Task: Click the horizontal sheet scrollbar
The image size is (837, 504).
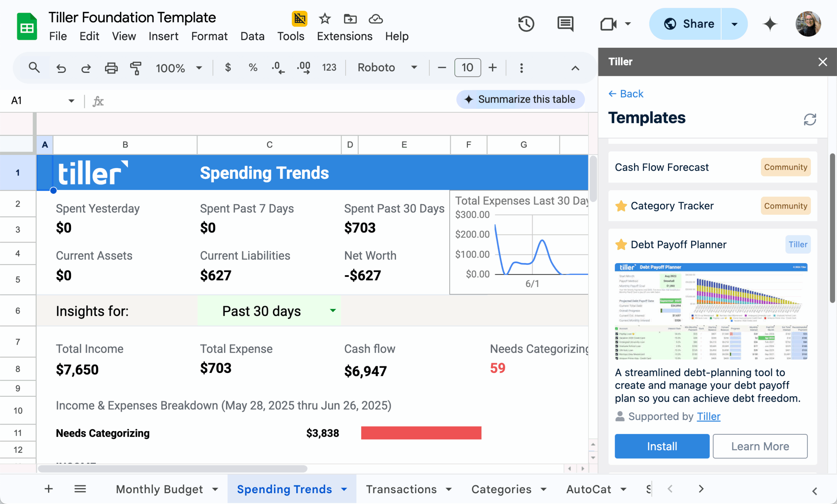Action: (x=173, y=469)
